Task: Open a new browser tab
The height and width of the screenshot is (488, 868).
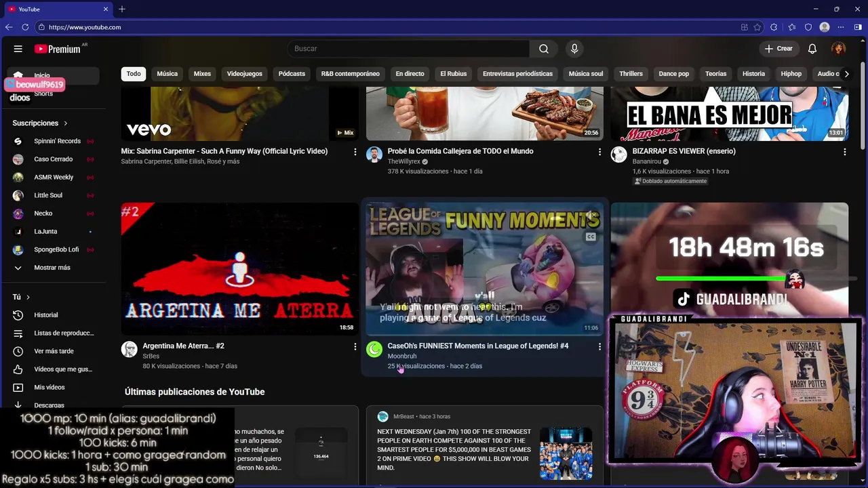Action: pos(122,9)
